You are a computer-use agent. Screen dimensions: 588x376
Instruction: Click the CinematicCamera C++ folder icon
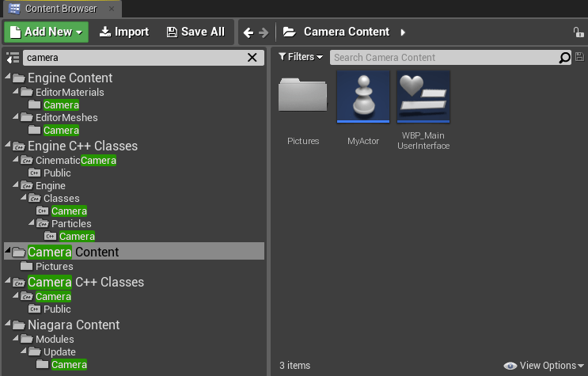click(x=27, y=160)
